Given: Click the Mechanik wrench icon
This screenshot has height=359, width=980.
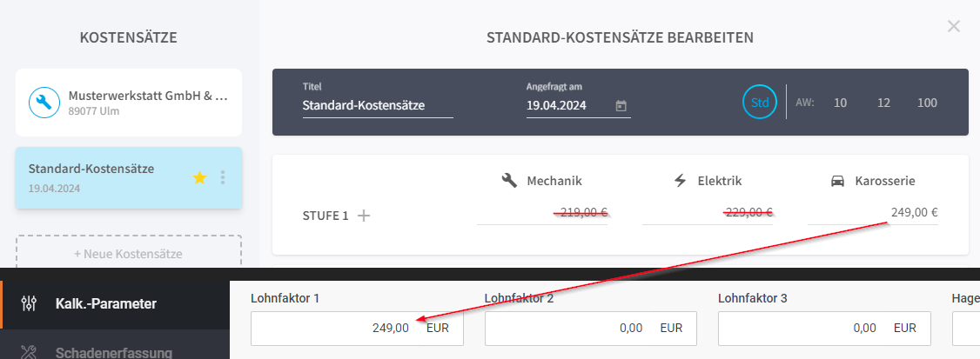Looking at the screenshot, I should (509, 181).
